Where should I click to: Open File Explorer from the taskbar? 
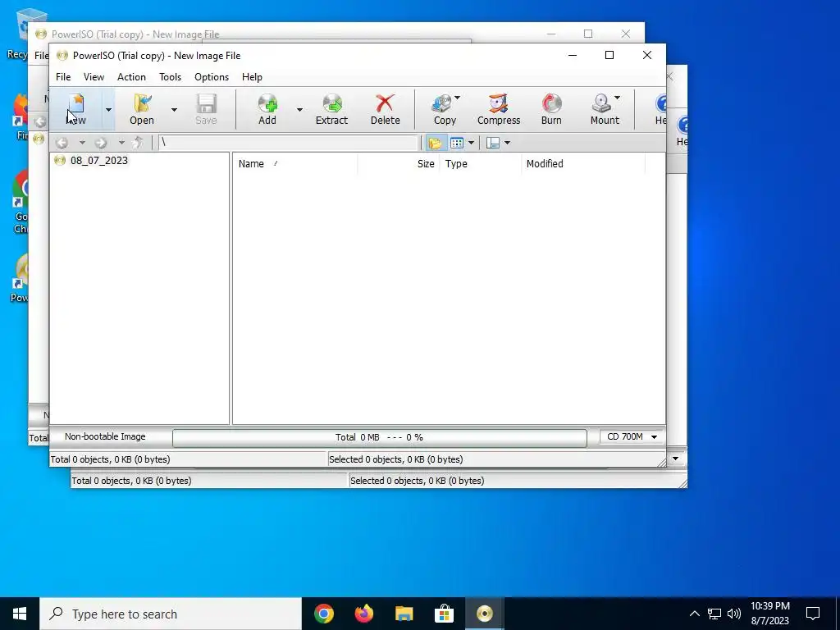404,614
